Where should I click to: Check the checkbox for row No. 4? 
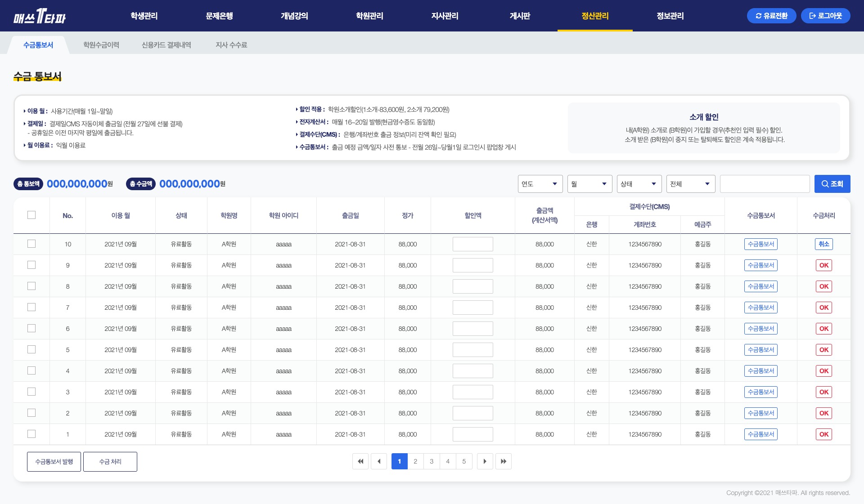(31, 370)
